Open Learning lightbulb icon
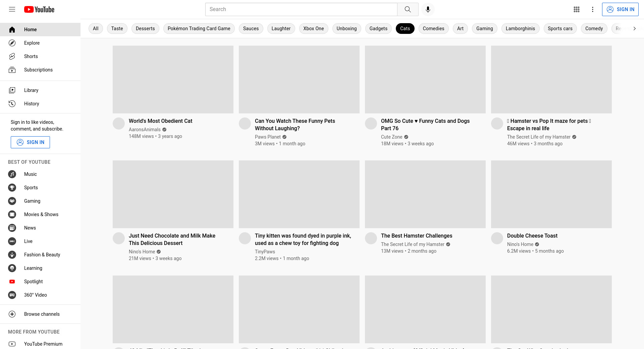 [12, 268]
